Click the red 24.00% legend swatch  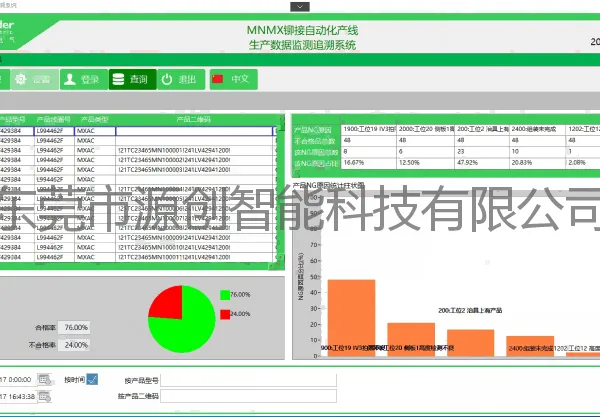pos(225,314)
